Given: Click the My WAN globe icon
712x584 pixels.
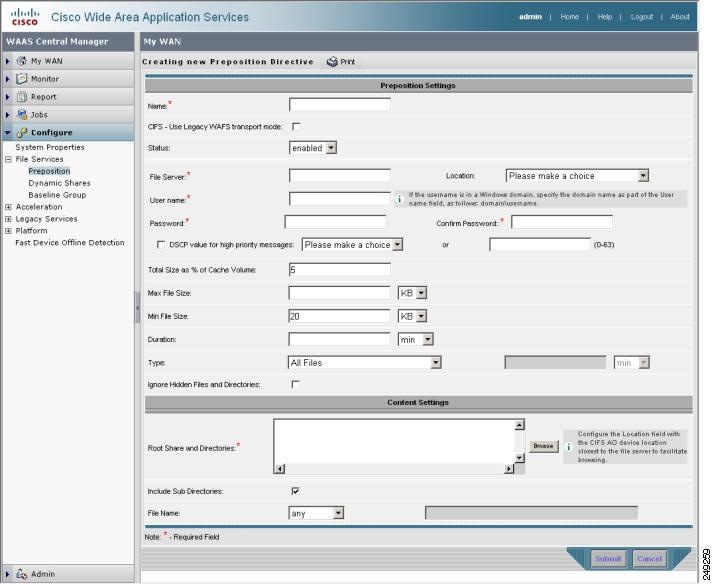Looking at the screenshot, I should (x=21, y=61).
